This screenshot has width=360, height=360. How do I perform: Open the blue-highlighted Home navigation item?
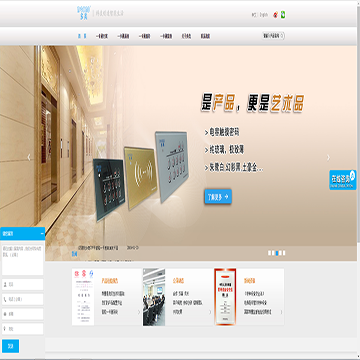[82, 36]
